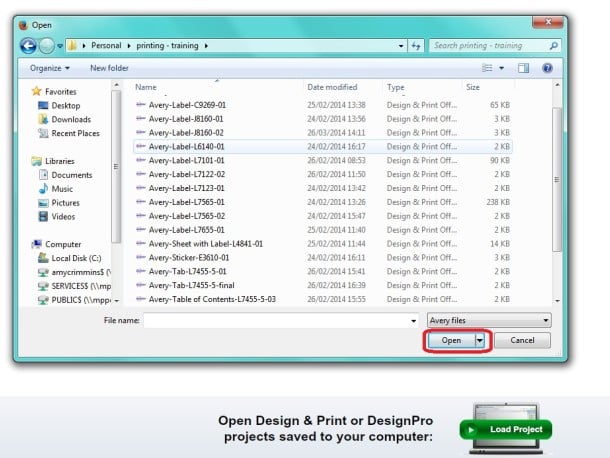
Task: Open Local Disk (C:)
Action: [x=70, y=258]
